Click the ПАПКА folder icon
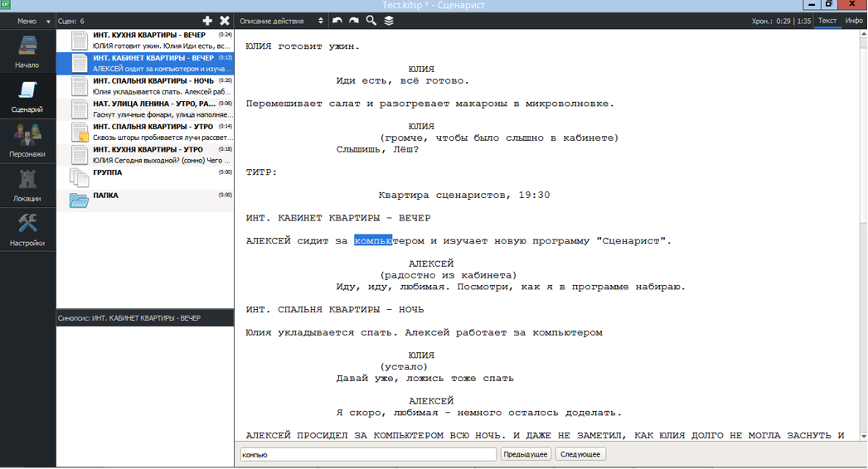 pyautogui.click(x=79, y=199)
